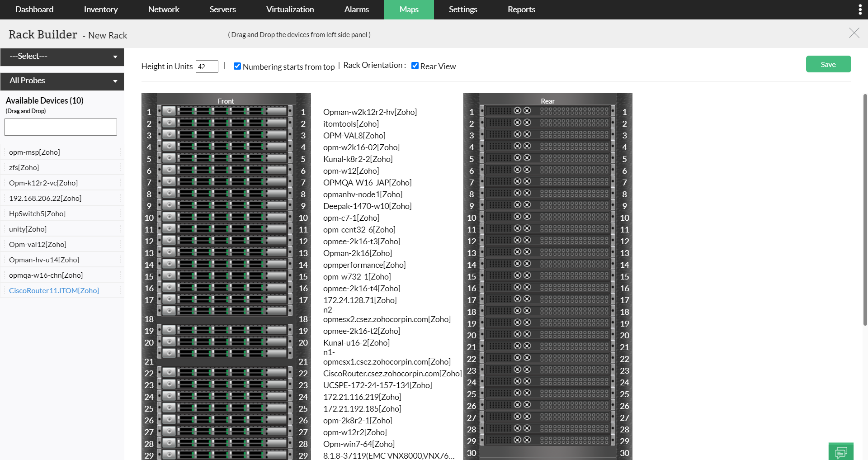Close the Rack Builder panel
Image resolution: width=868 pixels, height=460 pixels.
coord(854,33)
